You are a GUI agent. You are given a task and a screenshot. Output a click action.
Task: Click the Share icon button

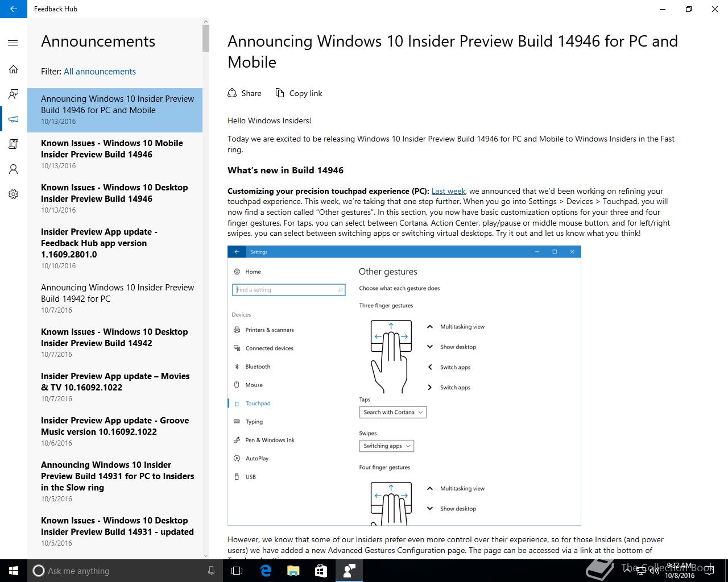(x=245, y=93)
